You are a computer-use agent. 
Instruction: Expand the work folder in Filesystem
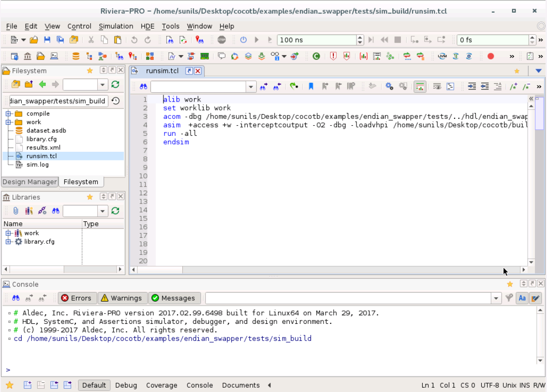point(8,122)
